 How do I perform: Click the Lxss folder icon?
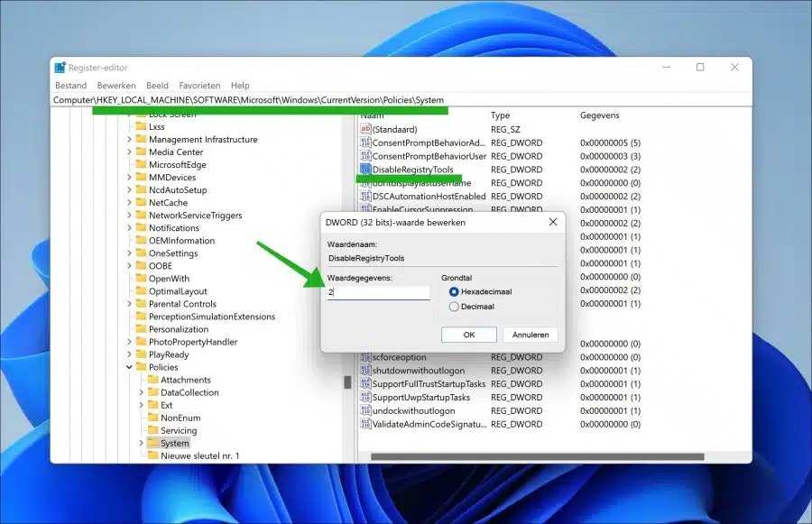point(141,126)
